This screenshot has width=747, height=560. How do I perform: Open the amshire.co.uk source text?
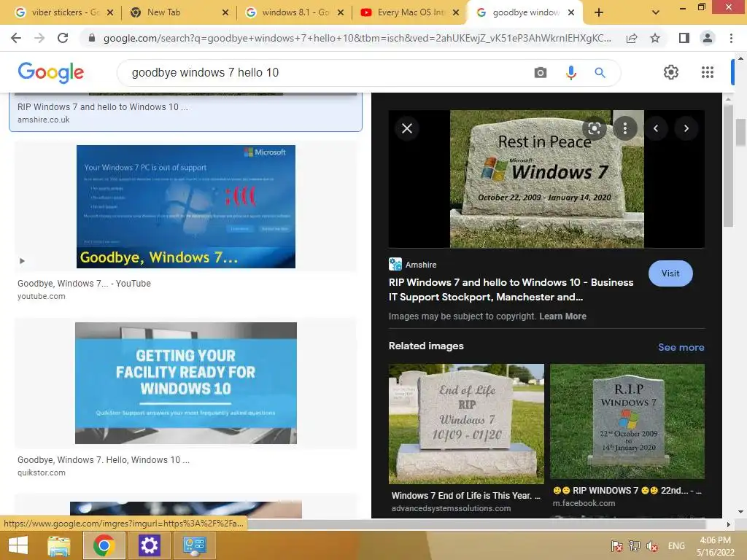point(43,120)
